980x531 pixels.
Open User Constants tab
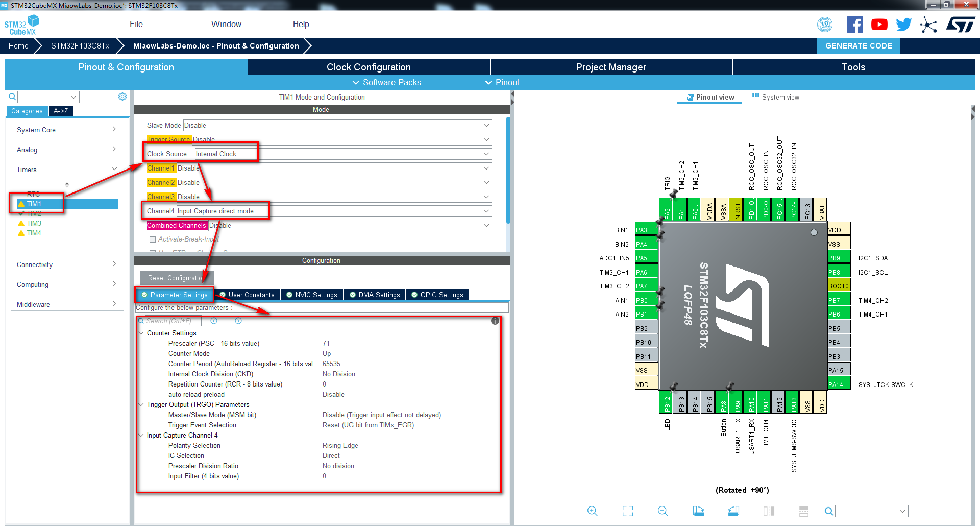[247, 295]
